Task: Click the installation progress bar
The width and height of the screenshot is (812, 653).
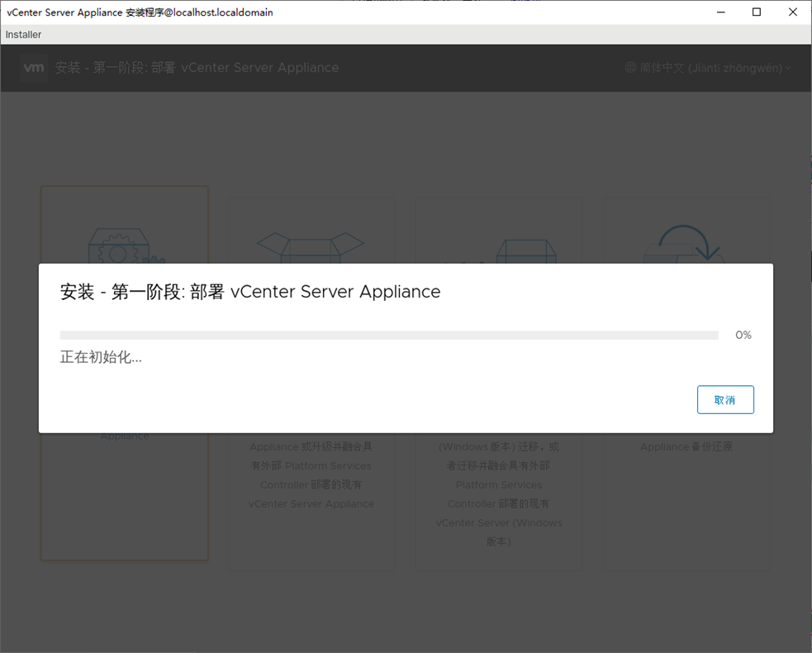Action: pyautogui.click(x=389, y=336)
